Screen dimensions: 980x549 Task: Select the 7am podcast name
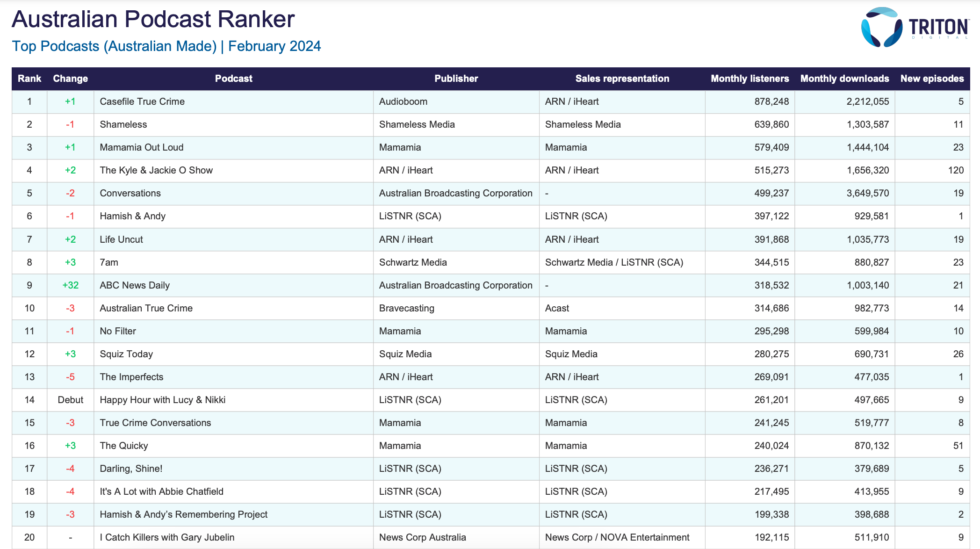(109, 262)
